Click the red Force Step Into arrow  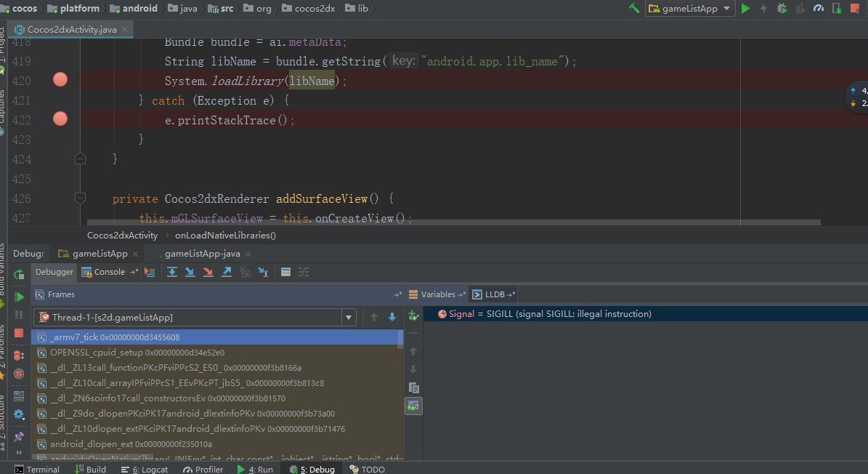point(208,272)
